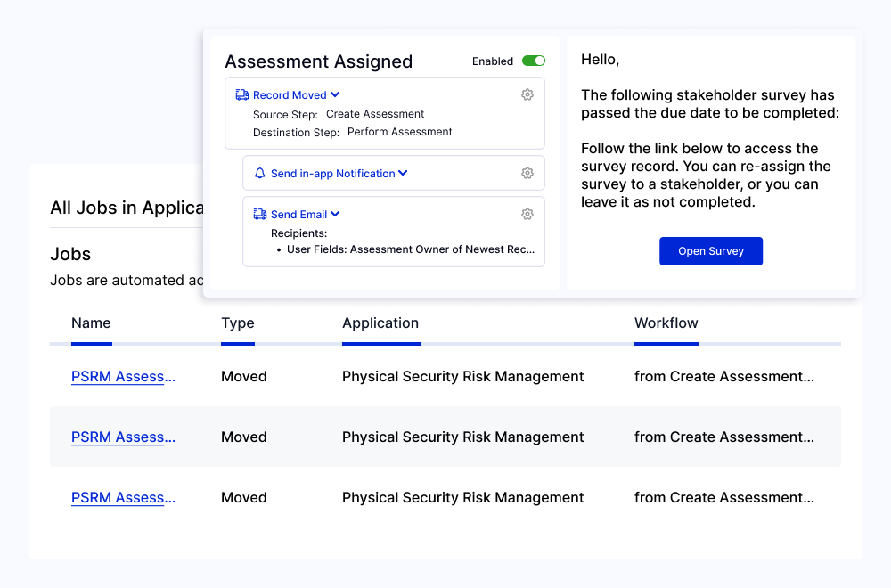Click second row workflow from Create Assessment
The height and width of the screenshot is (588, 891).
[x=723, y=437]
